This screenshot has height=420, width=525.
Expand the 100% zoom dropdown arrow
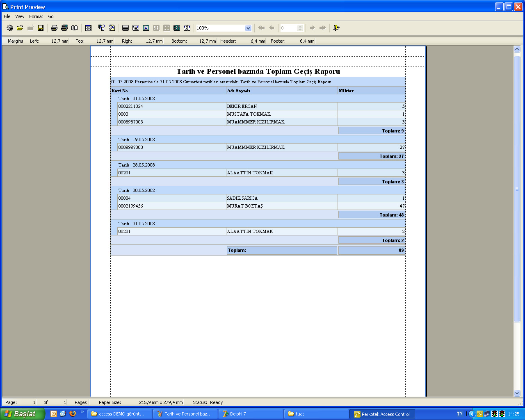coord(248,28)
